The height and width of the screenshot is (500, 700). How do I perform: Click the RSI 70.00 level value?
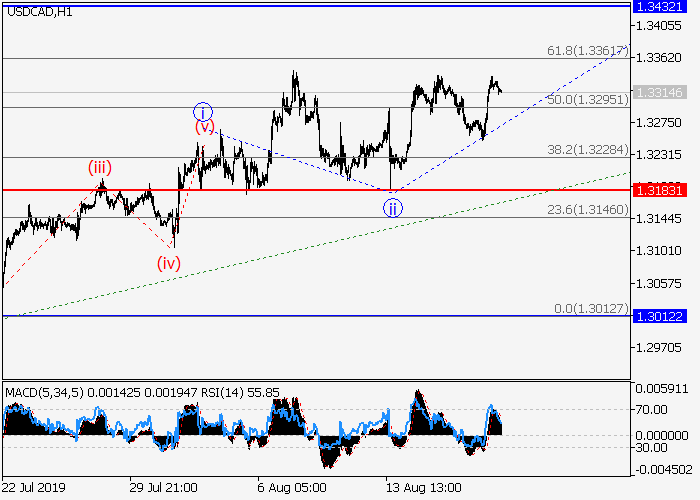[x=655, y=409]
